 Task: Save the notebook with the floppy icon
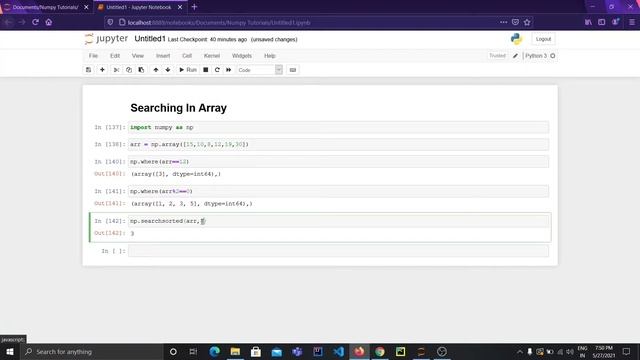pos(89,70)
